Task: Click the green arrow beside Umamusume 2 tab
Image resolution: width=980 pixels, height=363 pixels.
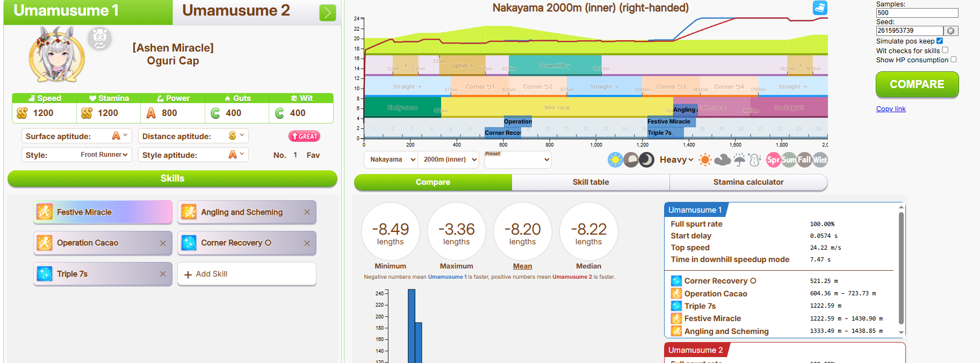Action: point(327,12)
